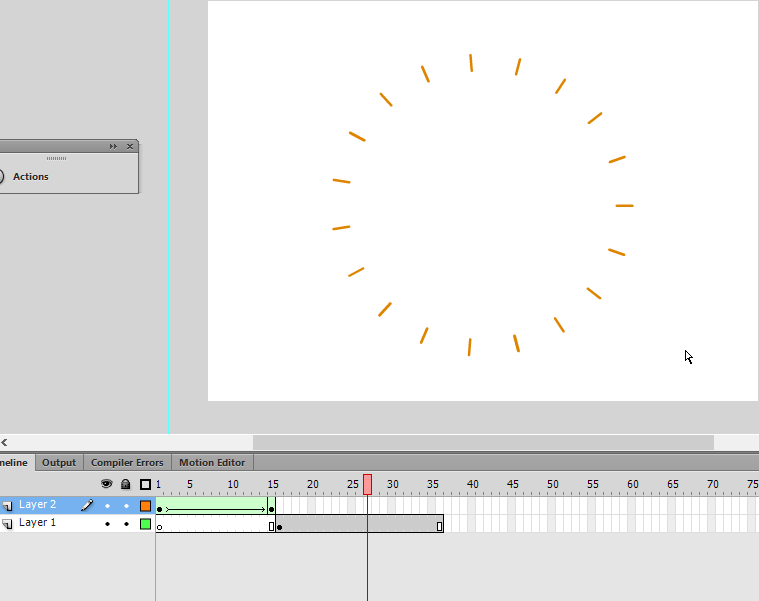The image size is (759, 601).
Task: Click Layer 2 page icon
Action: (7, 506)
